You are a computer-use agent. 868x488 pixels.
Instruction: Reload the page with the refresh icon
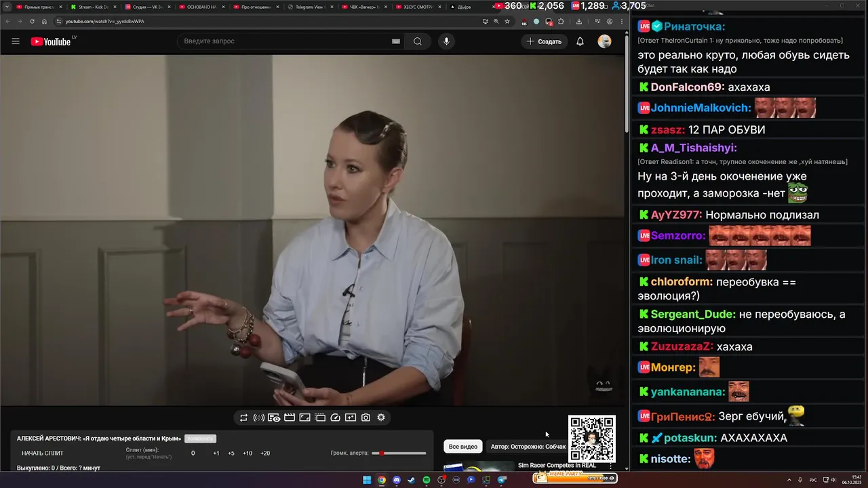click(x=32, y=21)
